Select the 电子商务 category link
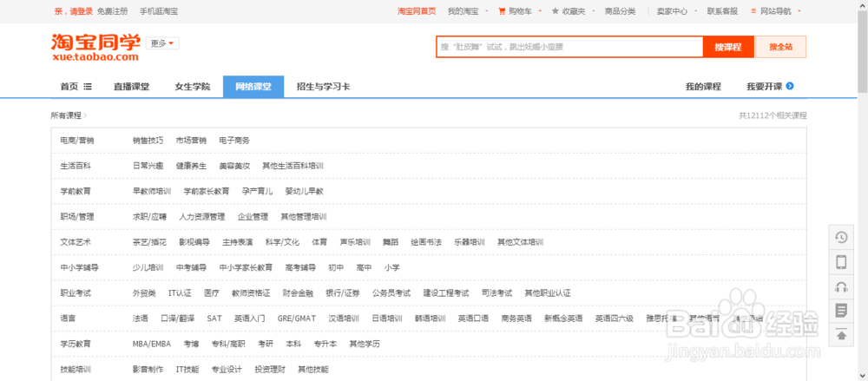868x381 pixels. 234,141
